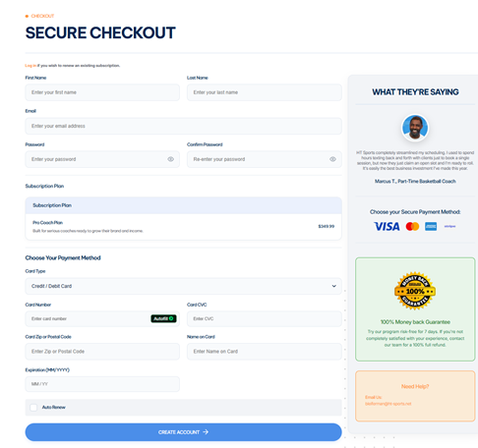Click the arrow icon on Create Account button
The image size is (478, 448).
coord(206,432)
